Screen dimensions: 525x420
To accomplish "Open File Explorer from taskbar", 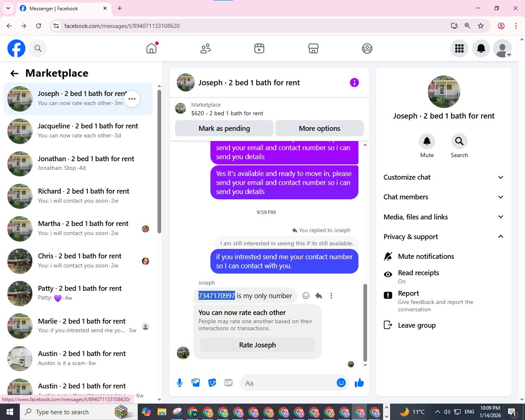I will click(162, 412).
